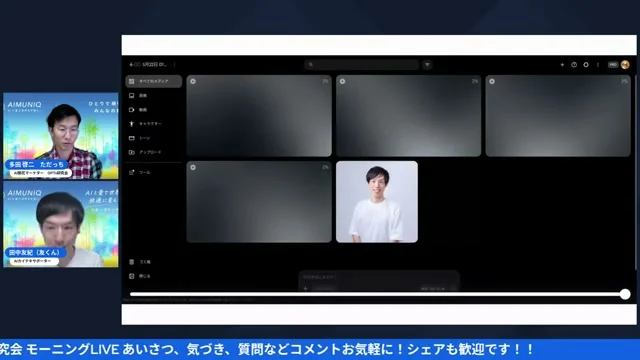Screen dimensions: 640x360
Task: Click the sparkle plus icon in top bar
Action: tap(562, 64)
